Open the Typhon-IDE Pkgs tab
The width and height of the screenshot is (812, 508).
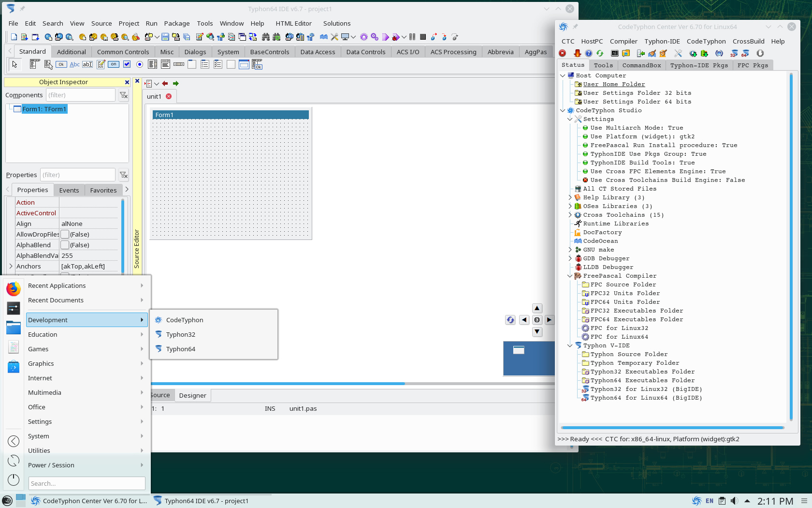click(699, 65)
